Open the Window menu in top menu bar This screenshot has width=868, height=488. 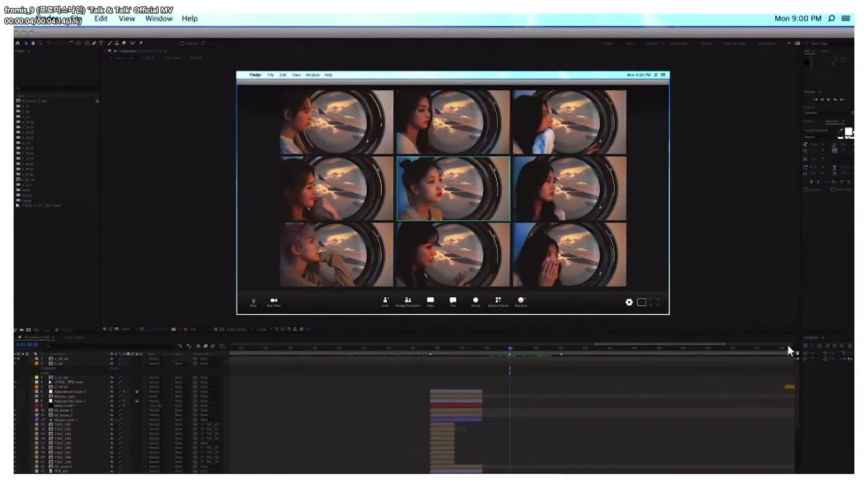pyautogui.click(x=159, y=18)
